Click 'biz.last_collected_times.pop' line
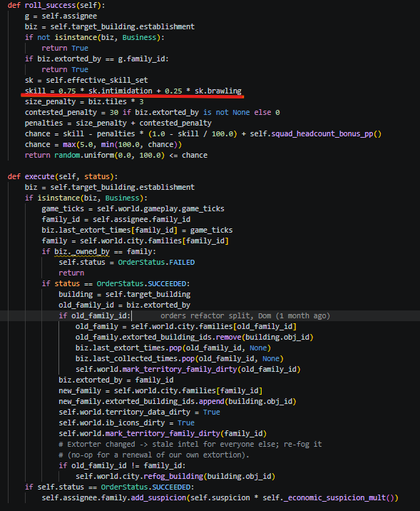420x511 pixels. 180,358
